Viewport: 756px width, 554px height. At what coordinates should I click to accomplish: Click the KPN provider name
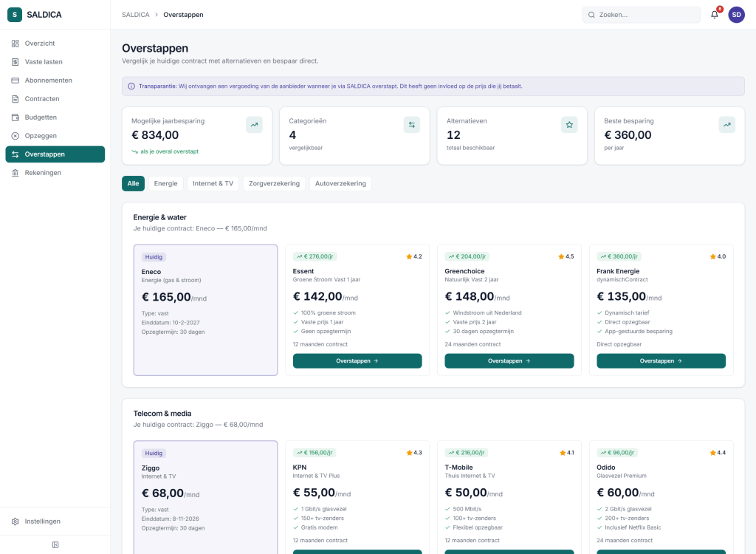[x=300, y=468]
